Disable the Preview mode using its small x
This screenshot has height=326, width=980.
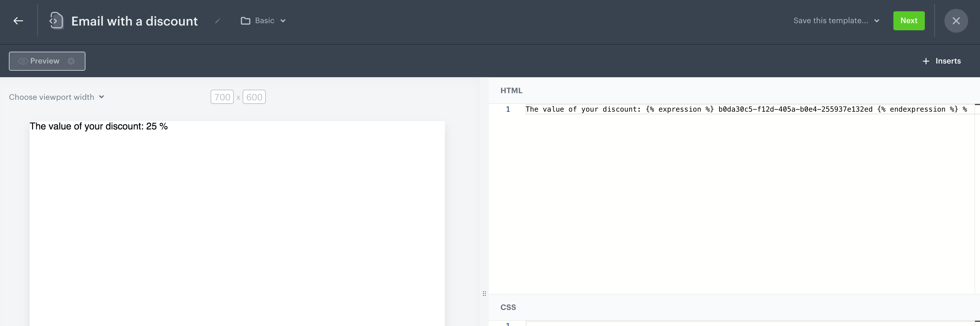(x=71, y=61)
